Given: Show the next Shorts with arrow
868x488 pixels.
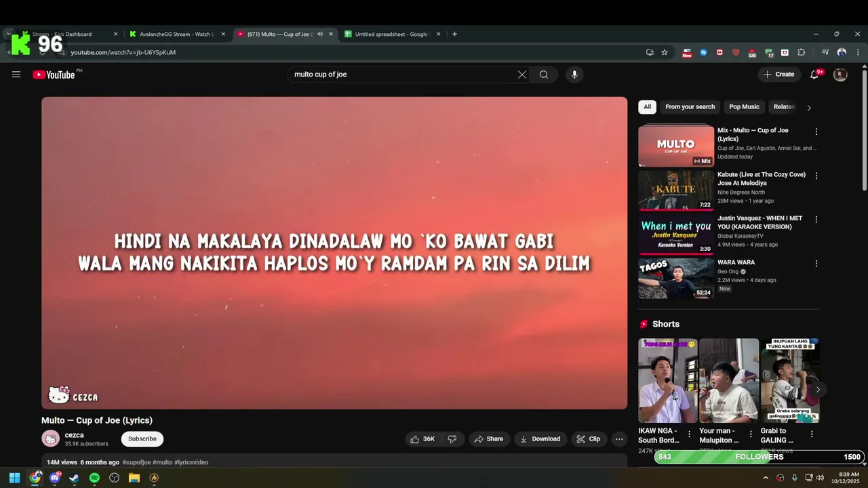Looking at the screenshot, I should click(x=818, y=389).
